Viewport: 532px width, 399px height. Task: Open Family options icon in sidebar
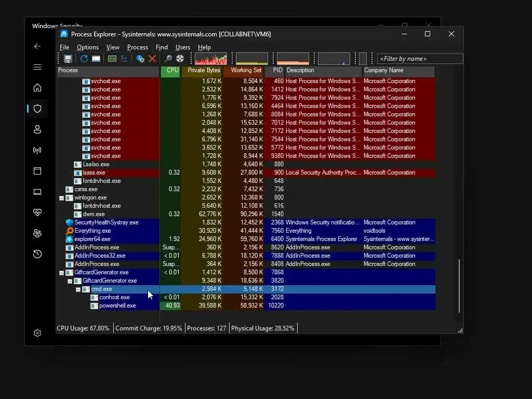click(37, 233)
